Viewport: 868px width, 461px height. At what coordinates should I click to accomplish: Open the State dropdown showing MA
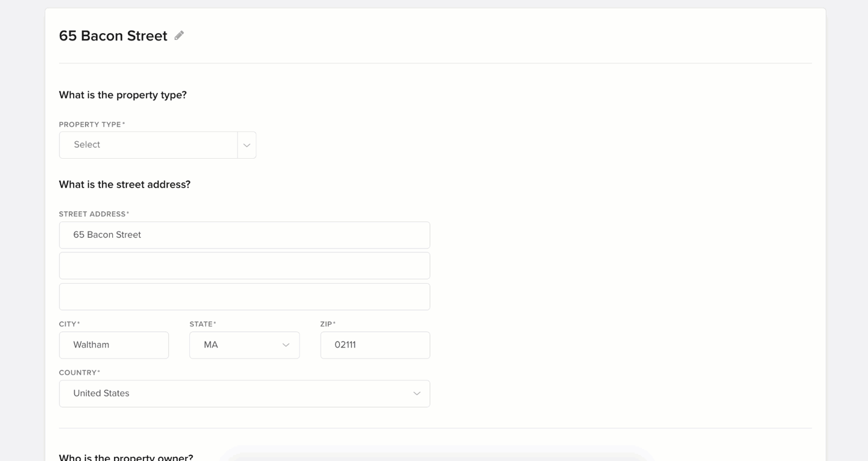[x=244, y=345]
